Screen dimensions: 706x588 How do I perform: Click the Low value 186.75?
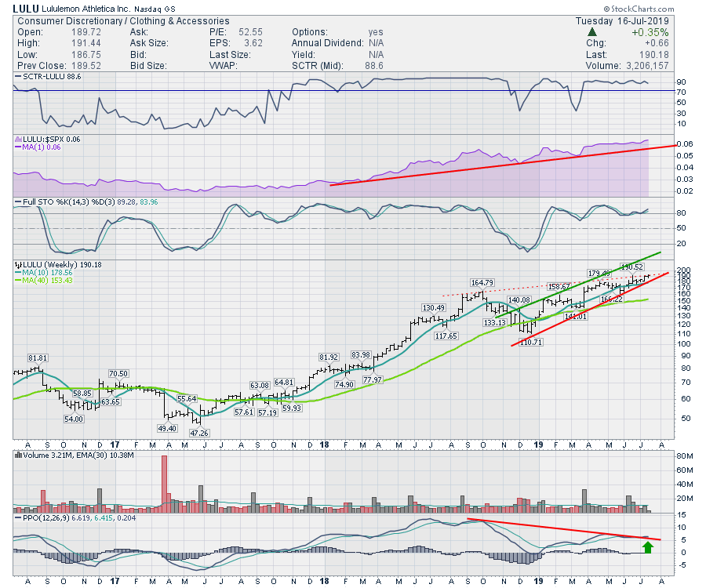click(x=86, y=54)
